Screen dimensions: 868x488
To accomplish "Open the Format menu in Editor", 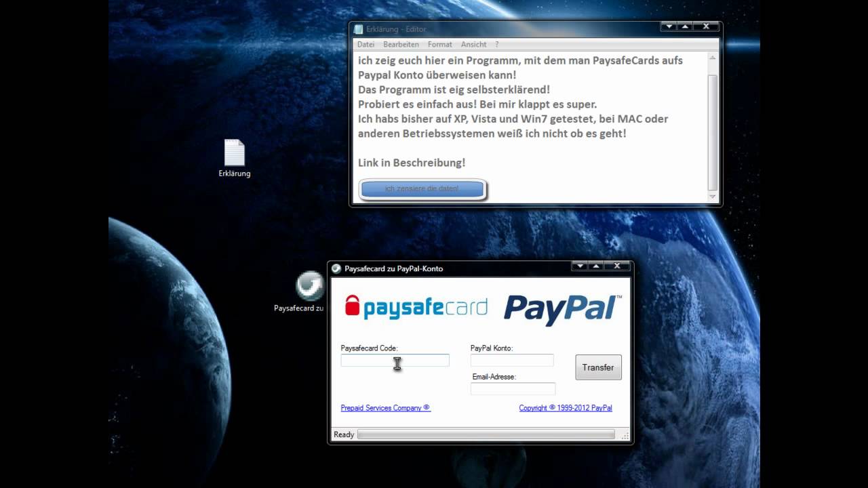I will click(x=439, y=44).
